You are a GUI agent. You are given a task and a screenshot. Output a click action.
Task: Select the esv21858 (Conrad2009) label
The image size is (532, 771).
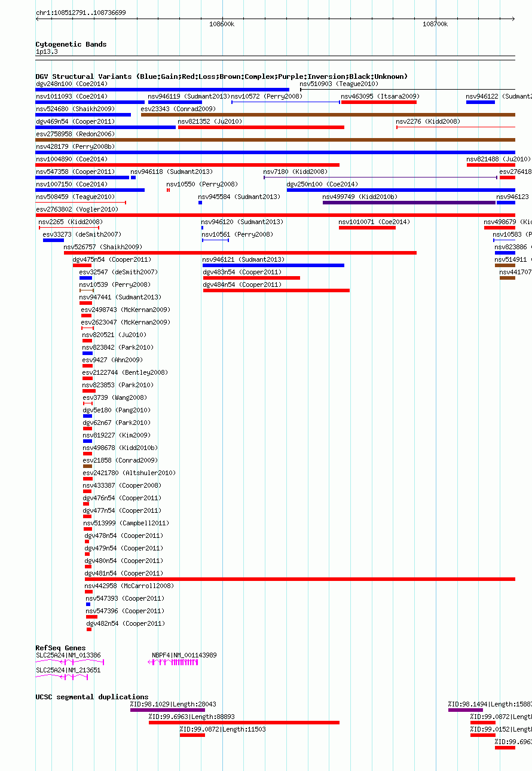[120, 460]
